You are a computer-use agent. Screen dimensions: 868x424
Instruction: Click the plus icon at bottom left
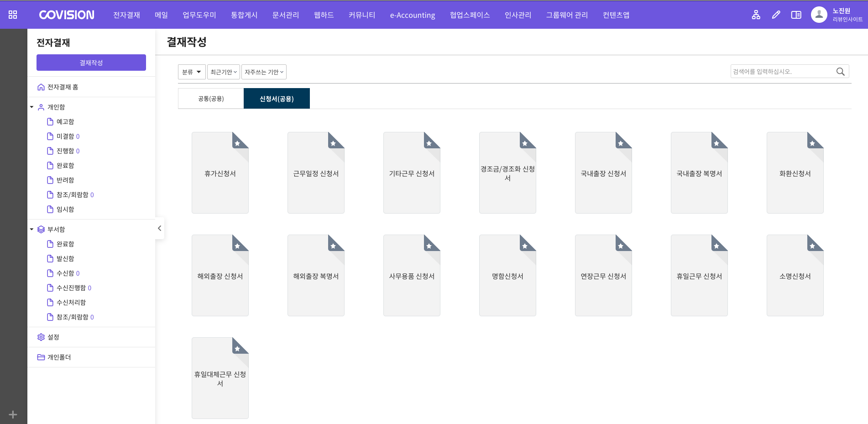[13, 414]
